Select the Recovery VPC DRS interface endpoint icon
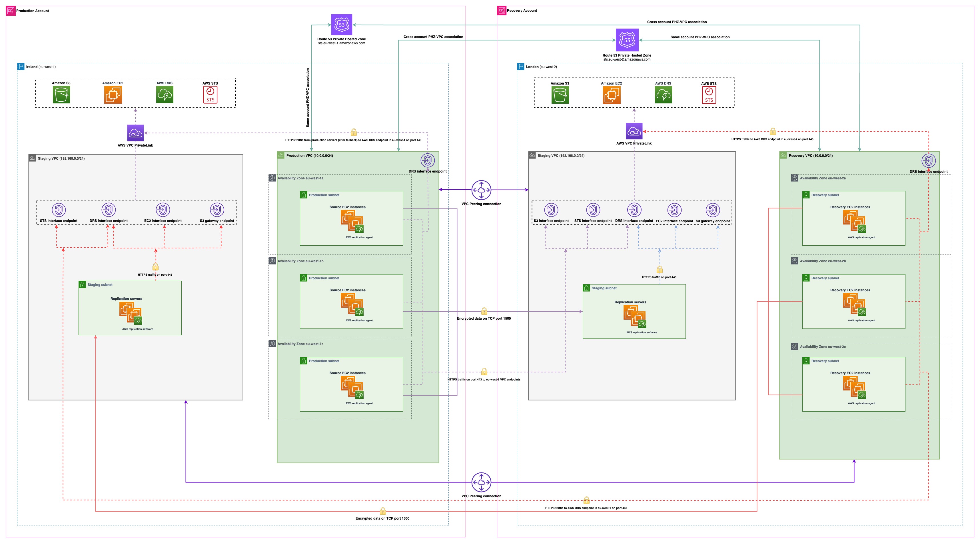Viewport: 980px width, 543px height. click(928, 161)
